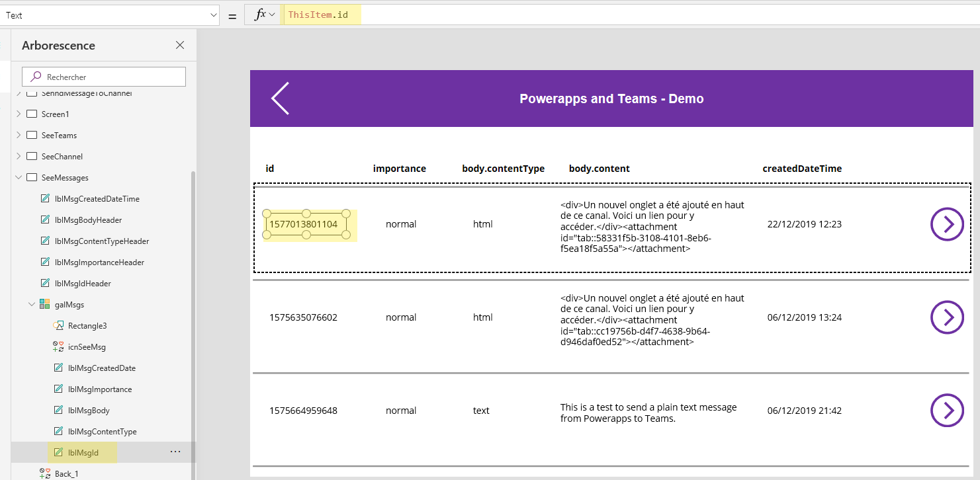Click the back arrow in the purple header

pos(279,98)
